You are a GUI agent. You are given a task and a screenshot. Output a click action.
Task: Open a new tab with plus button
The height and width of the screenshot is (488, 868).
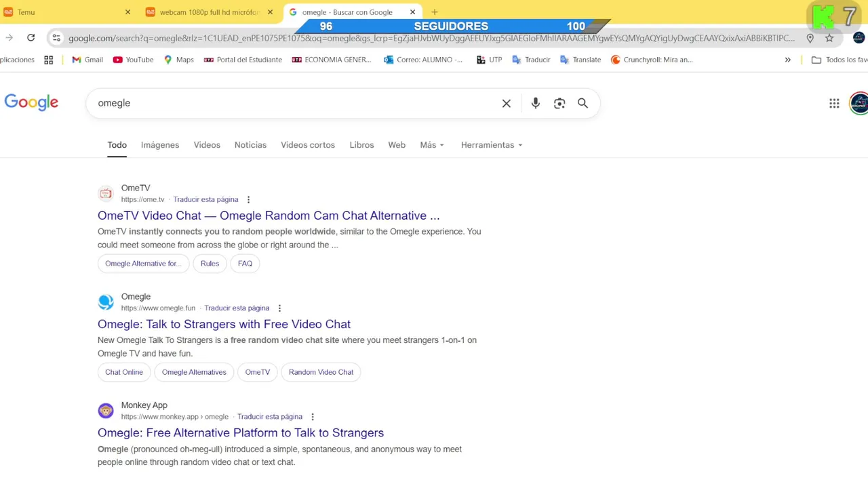pyautogui.click(x=435, y=12)
